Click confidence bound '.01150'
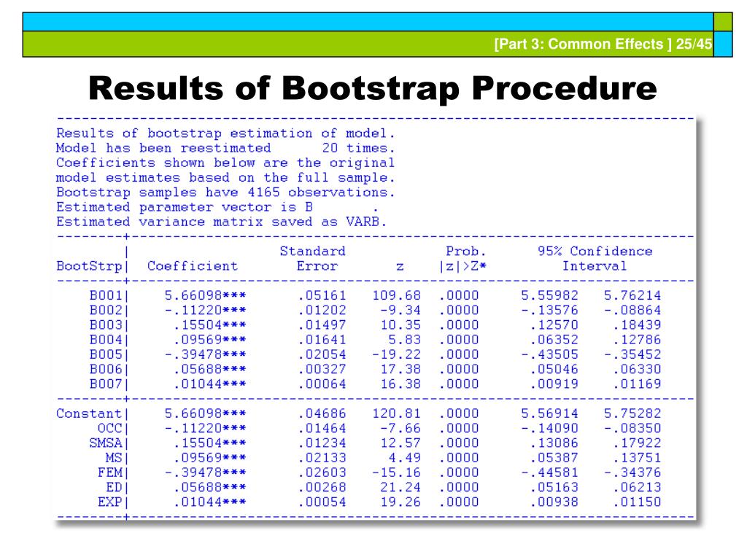The height and width of the screenshot is (560, 747). [637, 502]
